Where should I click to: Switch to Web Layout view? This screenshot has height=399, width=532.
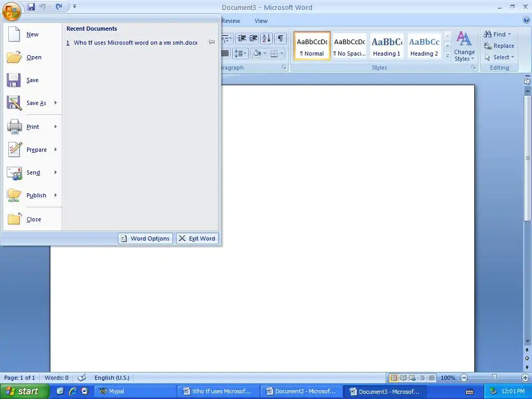(x=413, y=378)
